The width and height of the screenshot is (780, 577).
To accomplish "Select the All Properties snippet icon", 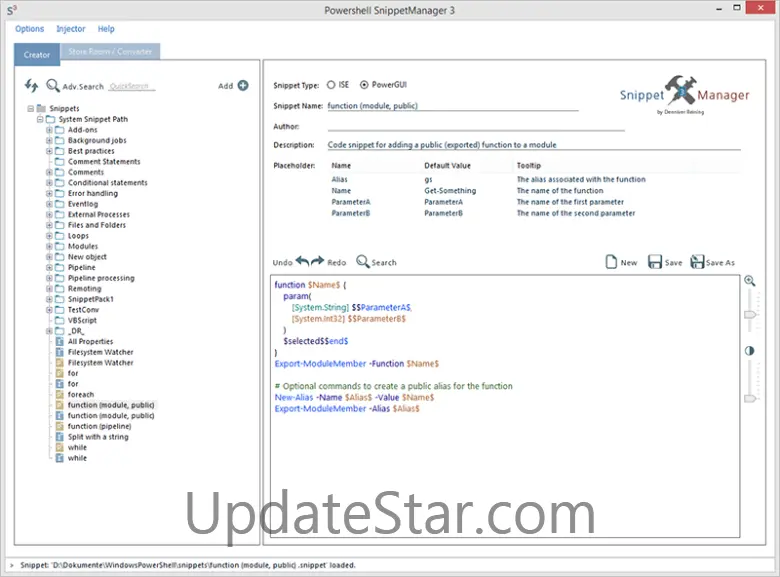I will [60, 341].
